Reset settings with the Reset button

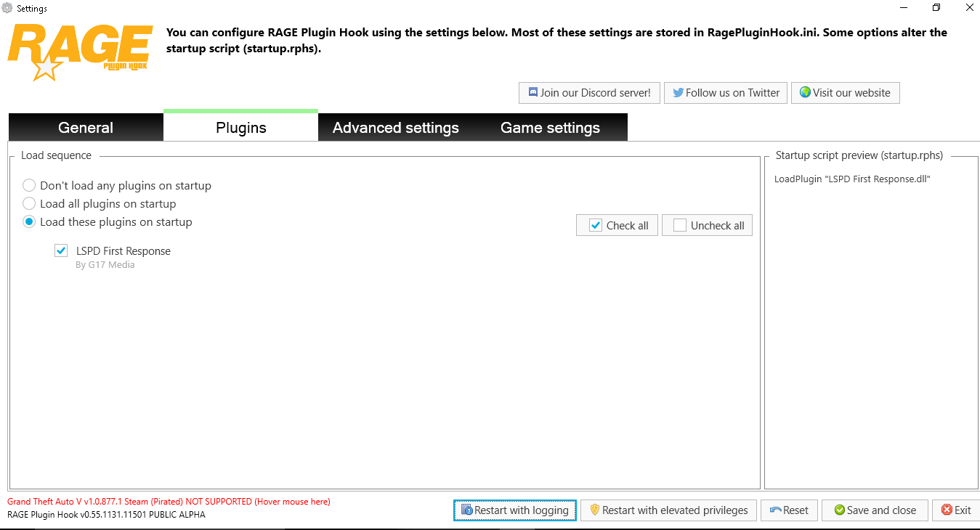pos(789,510)
